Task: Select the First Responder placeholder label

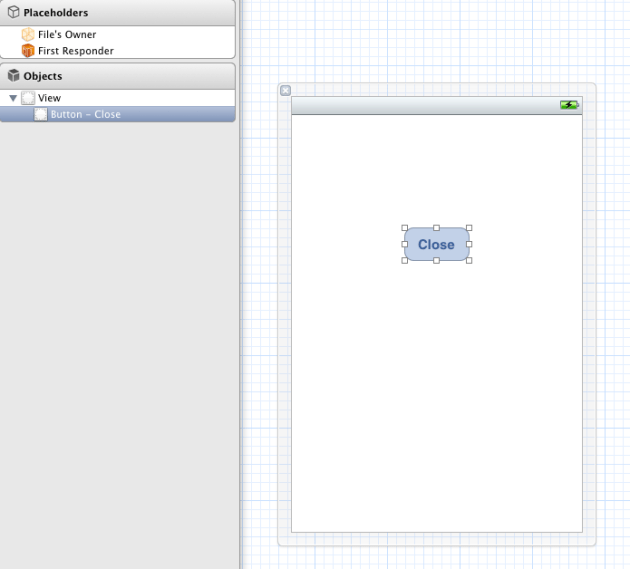Action: [x=76, y=51]
